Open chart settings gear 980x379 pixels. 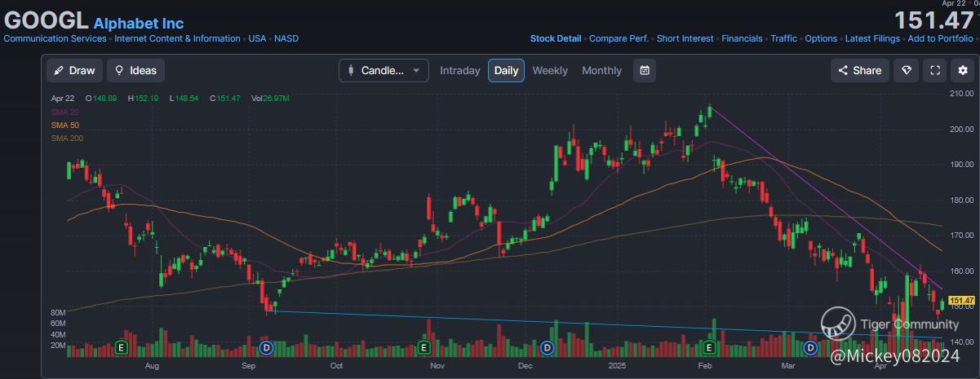(964, 70)
